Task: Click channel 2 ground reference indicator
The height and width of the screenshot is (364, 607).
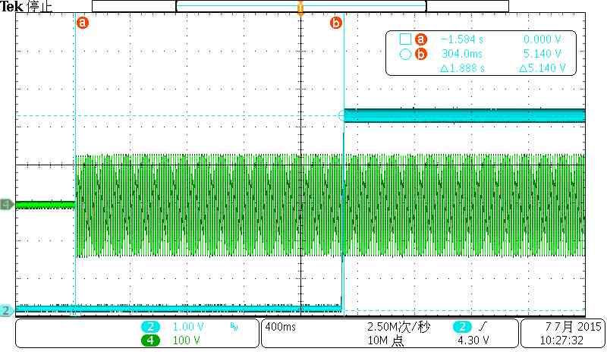Action: pyautogui.click(x=6, y=310)
